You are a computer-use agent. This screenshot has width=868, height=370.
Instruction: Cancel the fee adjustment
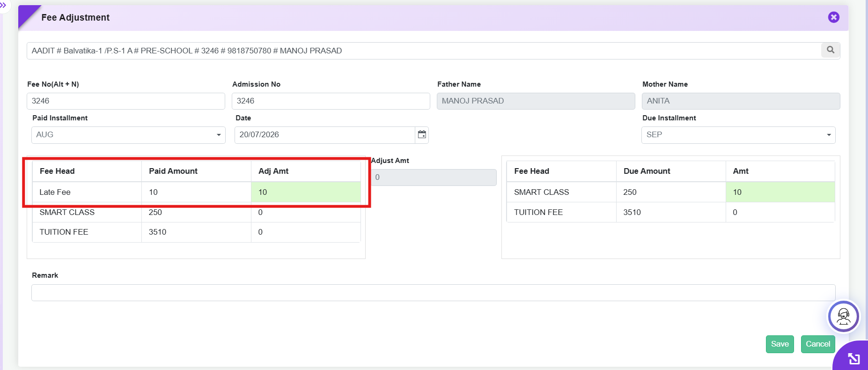point(818,344)
